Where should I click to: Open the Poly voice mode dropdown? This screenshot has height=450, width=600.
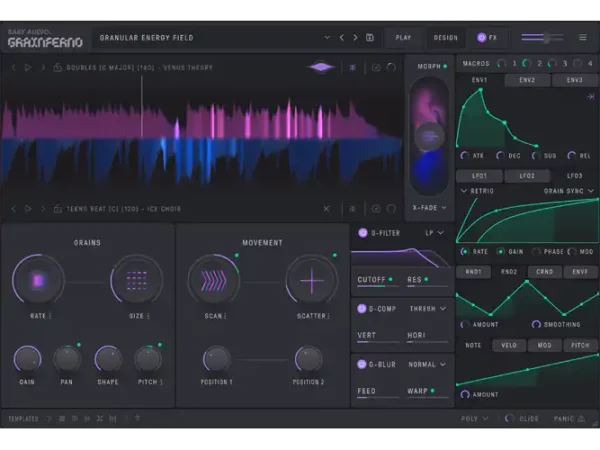pos(474,418)
